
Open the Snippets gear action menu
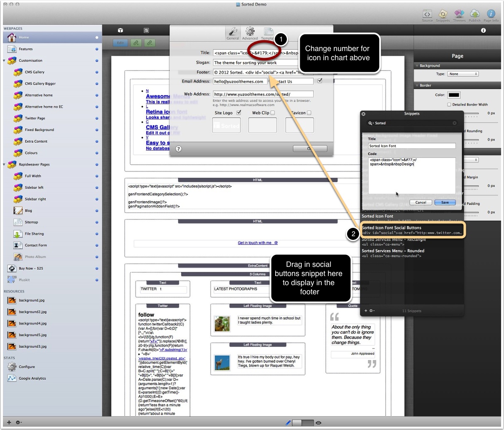[372, 310]
